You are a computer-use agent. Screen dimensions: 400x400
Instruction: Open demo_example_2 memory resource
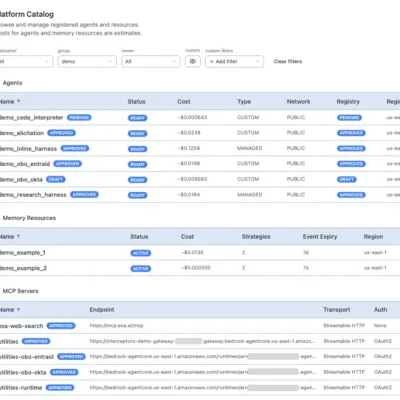[23, 268]
